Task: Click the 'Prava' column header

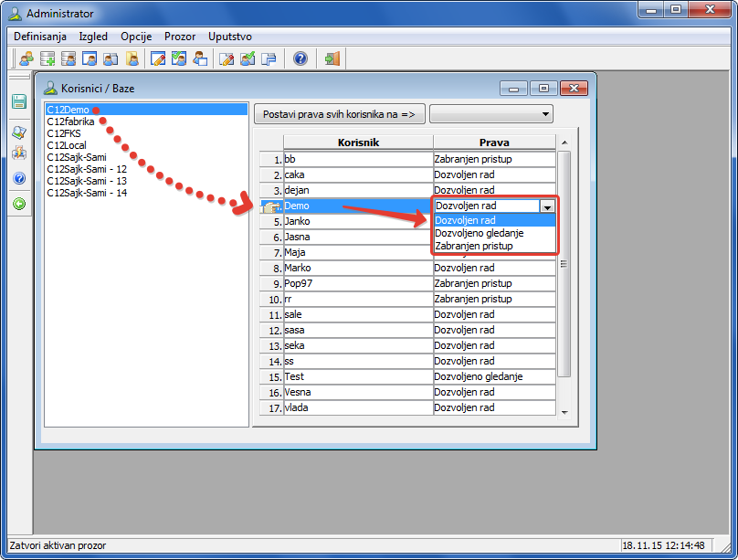Action: pyautogui.click(x=494, y=143)
